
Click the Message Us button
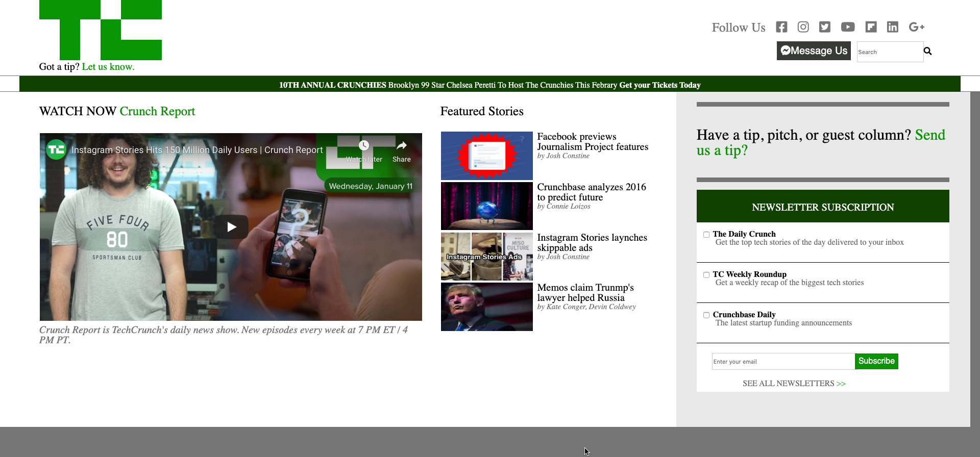pyautogui.click(x=814, y=50)
